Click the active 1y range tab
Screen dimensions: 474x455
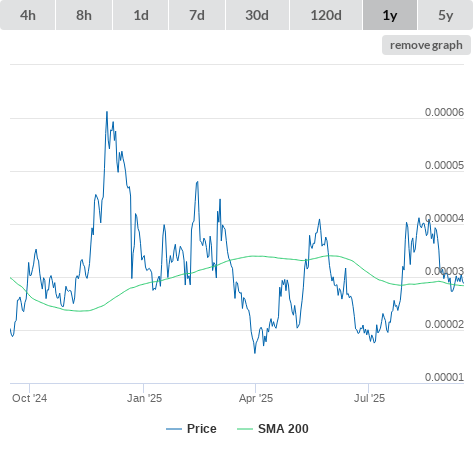(390, 15)
